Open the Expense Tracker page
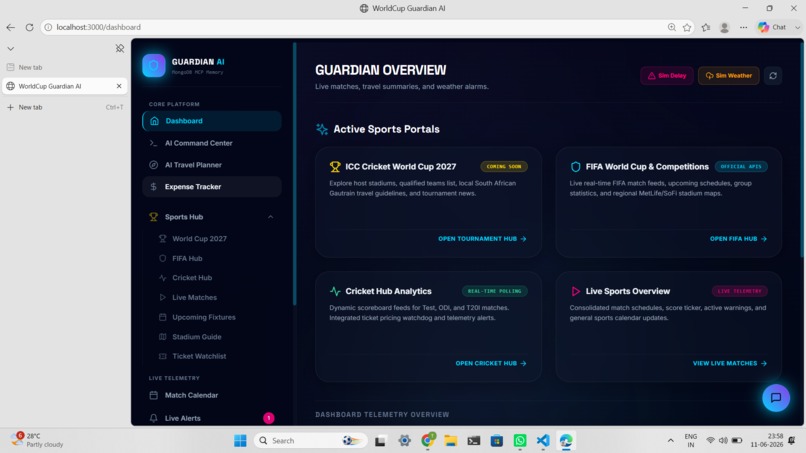Image resolution: width=806 pixels, height=453 pixels. [x=212, y=187]
